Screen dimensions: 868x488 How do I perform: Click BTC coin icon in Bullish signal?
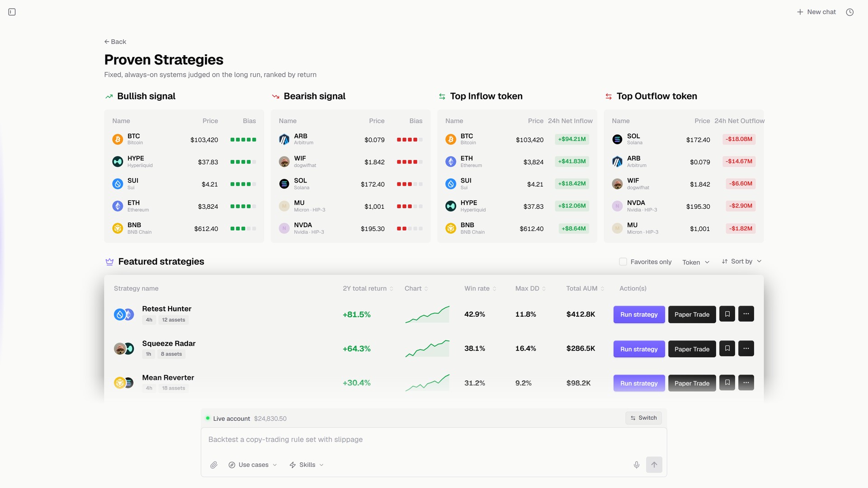(118, 139)
